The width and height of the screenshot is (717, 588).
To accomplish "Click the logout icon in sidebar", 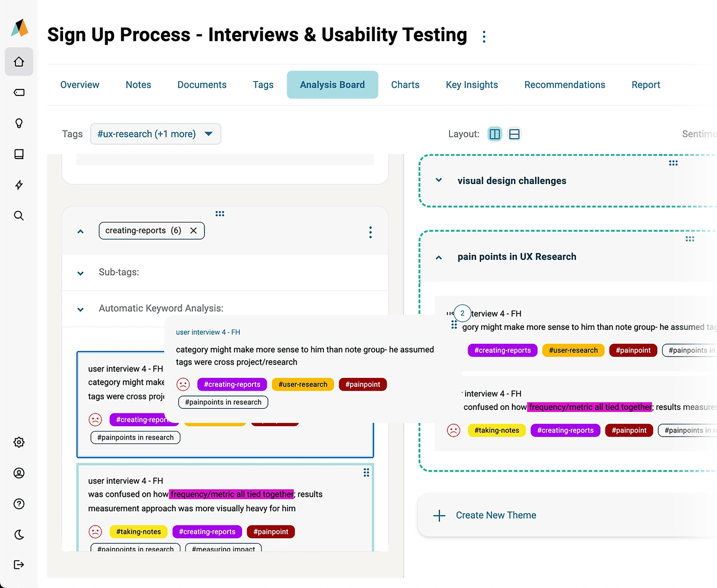I will pos(19,564).
